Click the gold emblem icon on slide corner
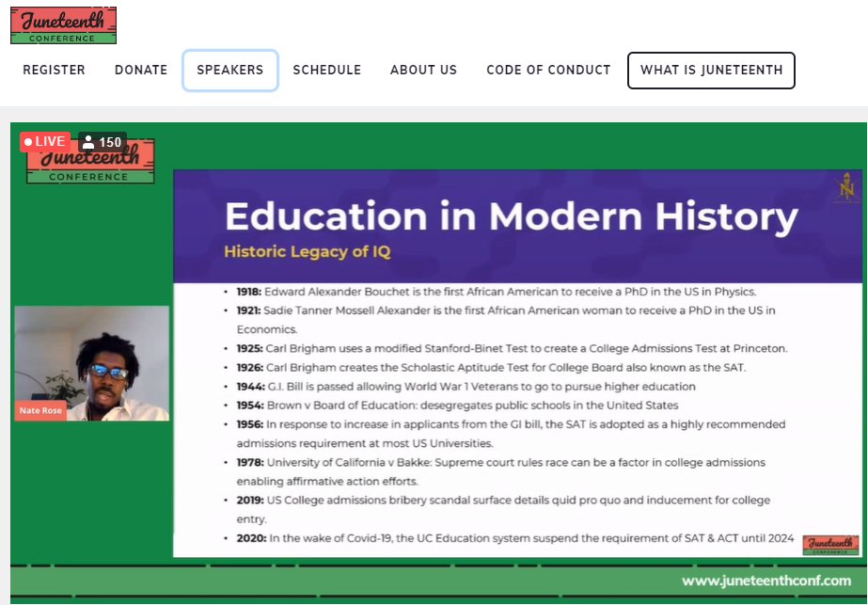The image size is (868, 605). pos(846,187)
